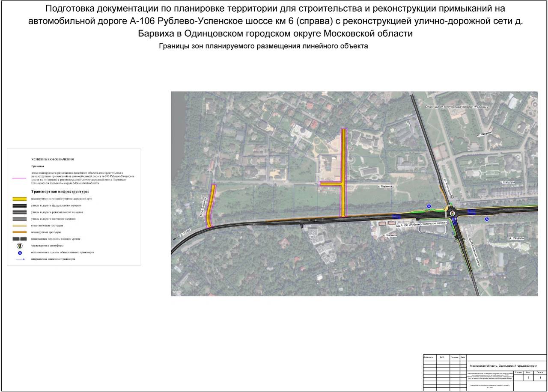Click the 'Подпись' column header in the title block
This screenshot has height=392, width=548.
pos(455,357)
